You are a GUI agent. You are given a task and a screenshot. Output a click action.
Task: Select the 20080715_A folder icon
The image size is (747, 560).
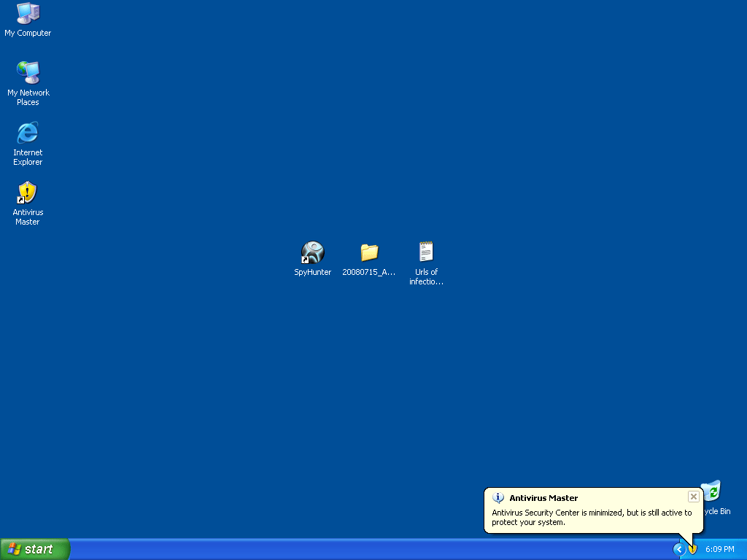(x=369, y=252)
